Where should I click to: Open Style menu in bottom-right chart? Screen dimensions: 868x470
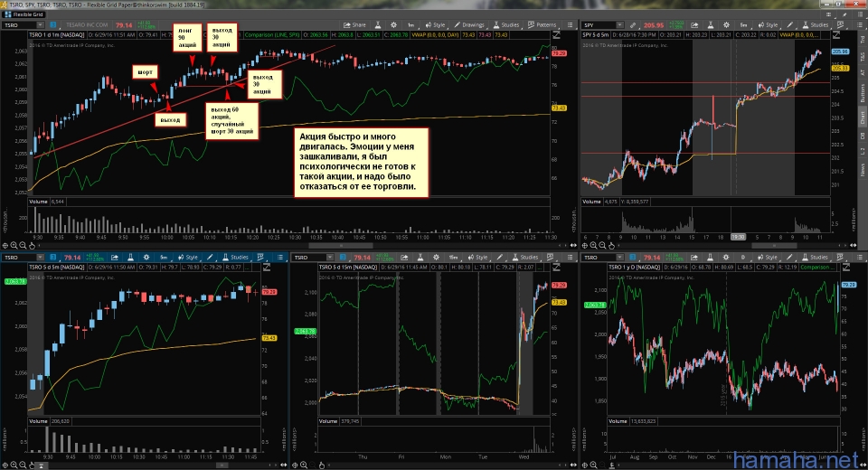(x=768, y=258)
